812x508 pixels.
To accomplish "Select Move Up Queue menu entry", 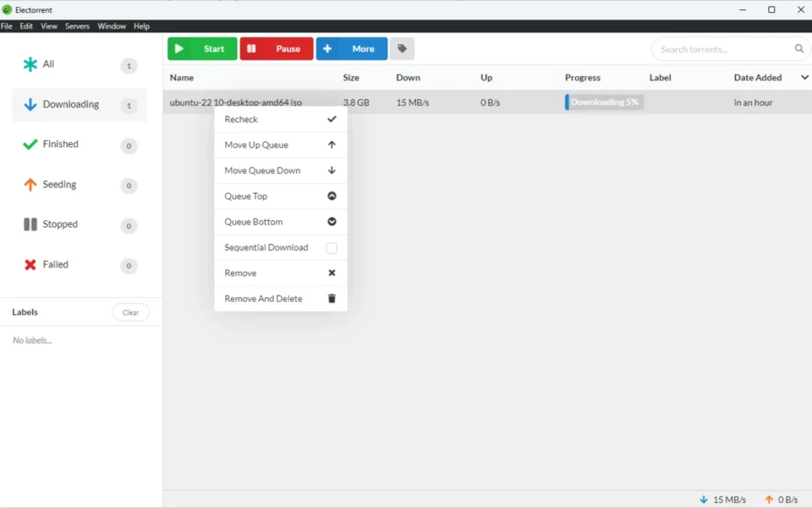I will point(281,145).
